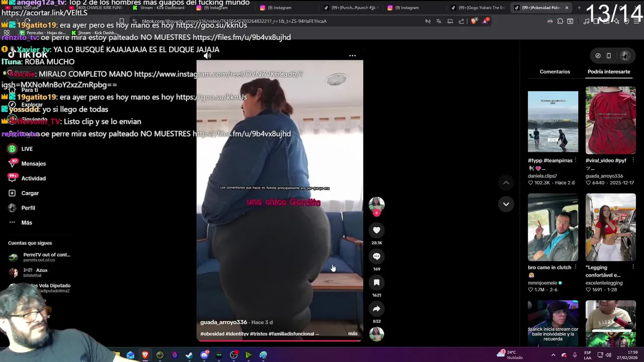Open ESP LAA language indicator in tray
644x362 pixels.
(588, 355)
